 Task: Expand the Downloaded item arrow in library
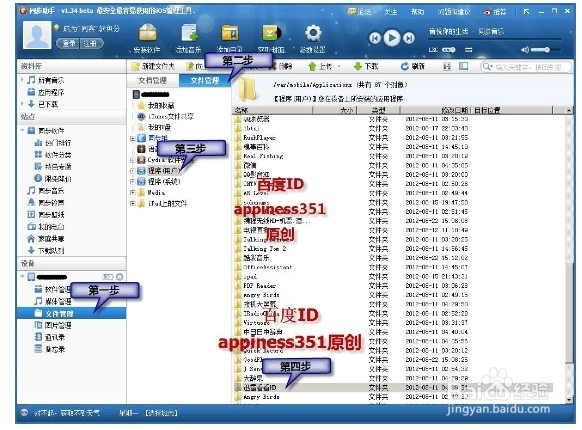pyautogui.click(x=22, y=104)
